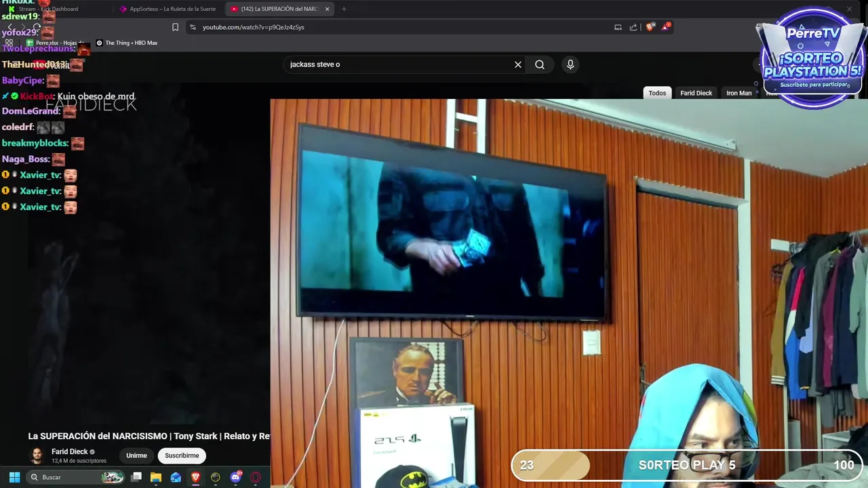868x488 pixels.
Task: Share this page with the share icon
Action: click(633, 27)
